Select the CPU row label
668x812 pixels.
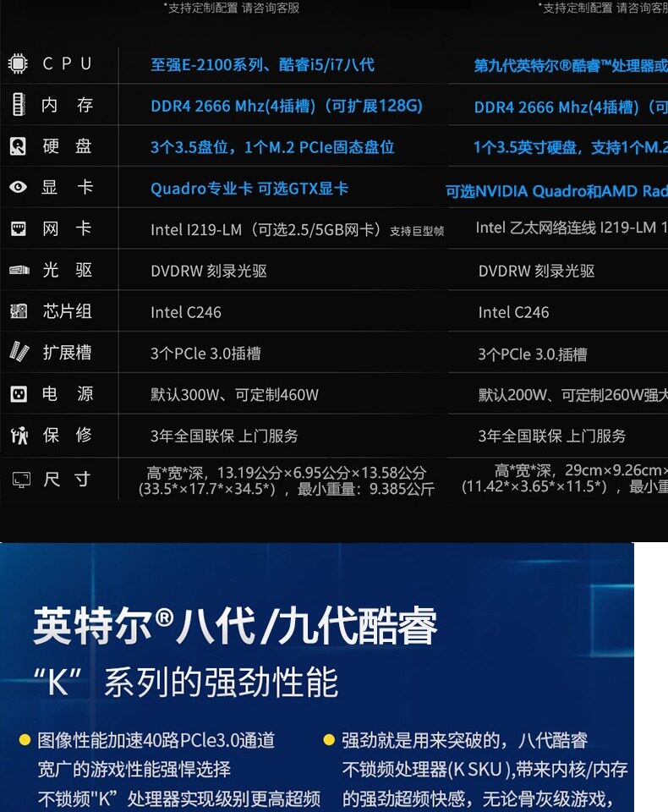[x=68, y=63]
